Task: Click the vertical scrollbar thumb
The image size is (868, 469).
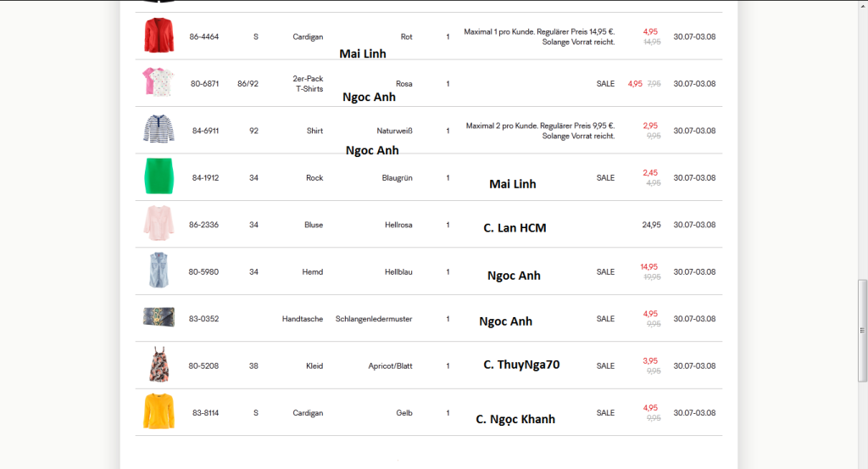Action: 862,331
